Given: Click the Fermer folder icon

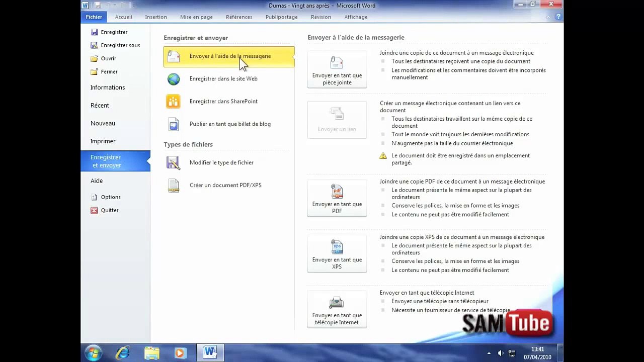Looking at the screenshot, I should pyautogui.click(x=94, y=72).
